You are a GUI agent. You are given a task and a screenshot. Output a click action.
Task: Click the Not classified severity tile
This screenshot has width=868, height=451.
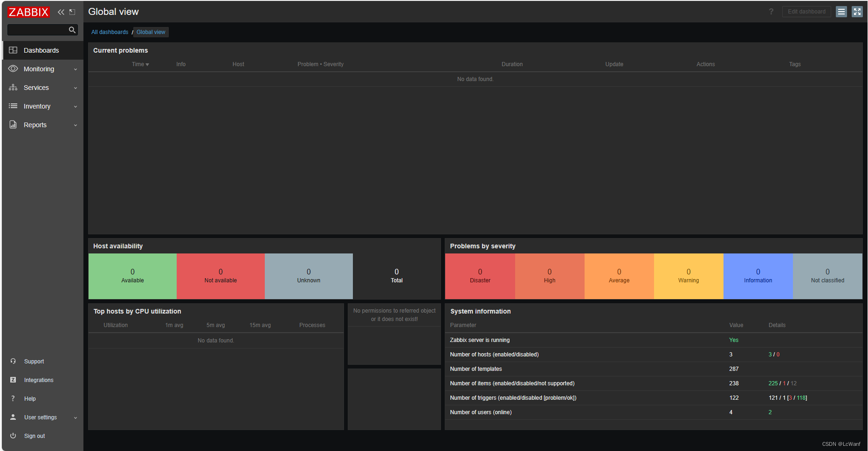pos(827,276)
